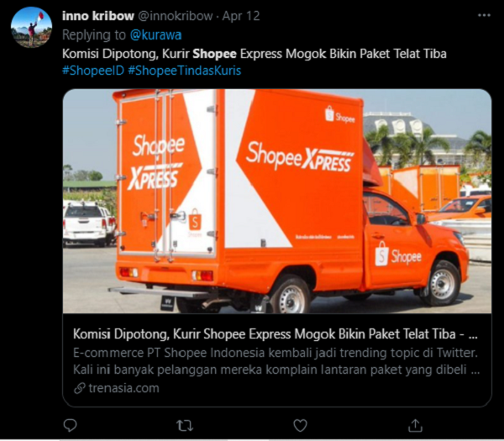Open the reply comment icon
Screen dimensions: 504x441
coord(70,425)
